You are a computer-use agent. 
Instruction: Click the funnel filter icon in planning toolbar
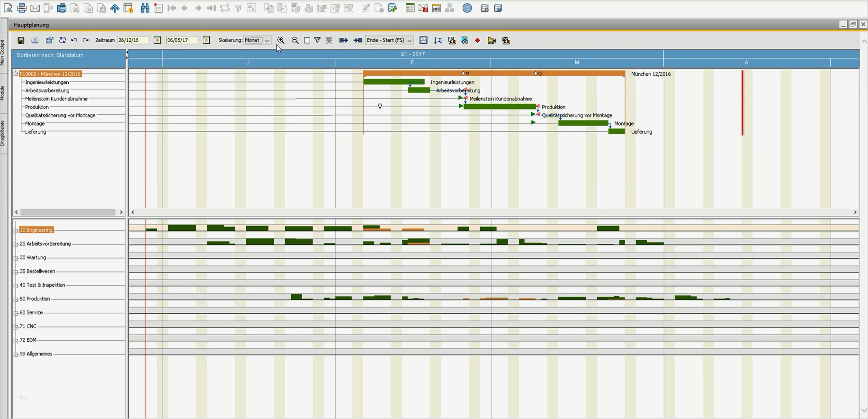click(317, 40)
